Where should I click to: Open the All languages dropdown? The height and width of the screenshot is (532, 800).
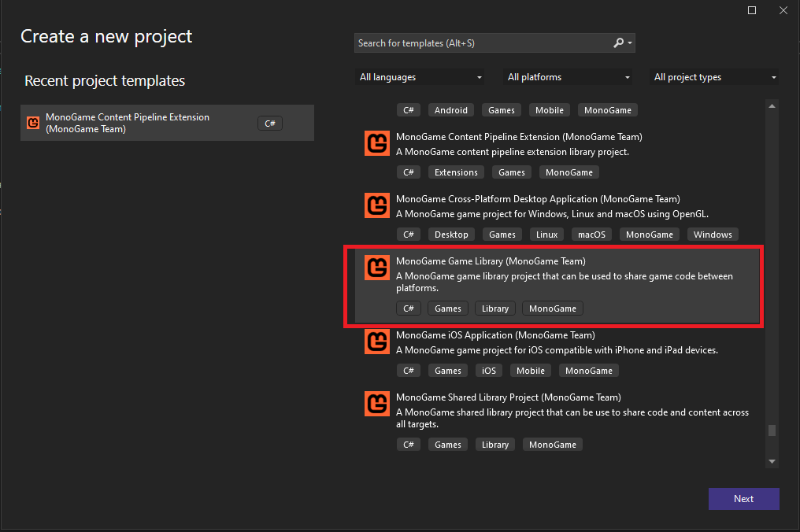(x=420, y=77)
